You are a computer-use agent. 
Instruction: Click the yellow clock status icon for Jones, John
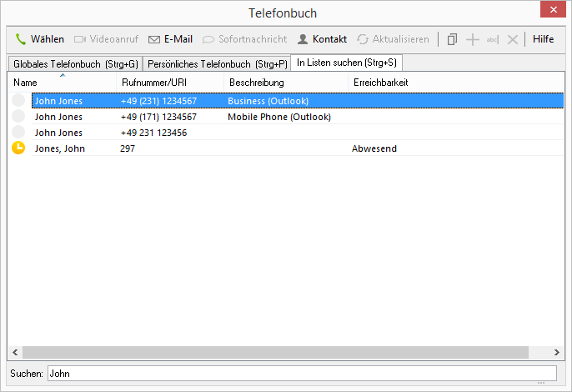click(18, 148)
